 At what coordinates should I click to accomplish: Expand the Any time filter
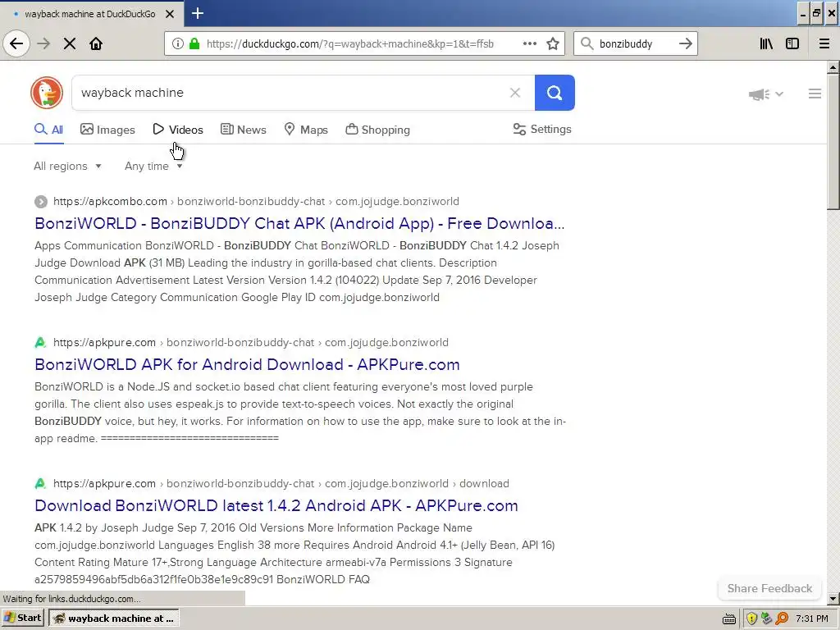click(153, 166)
